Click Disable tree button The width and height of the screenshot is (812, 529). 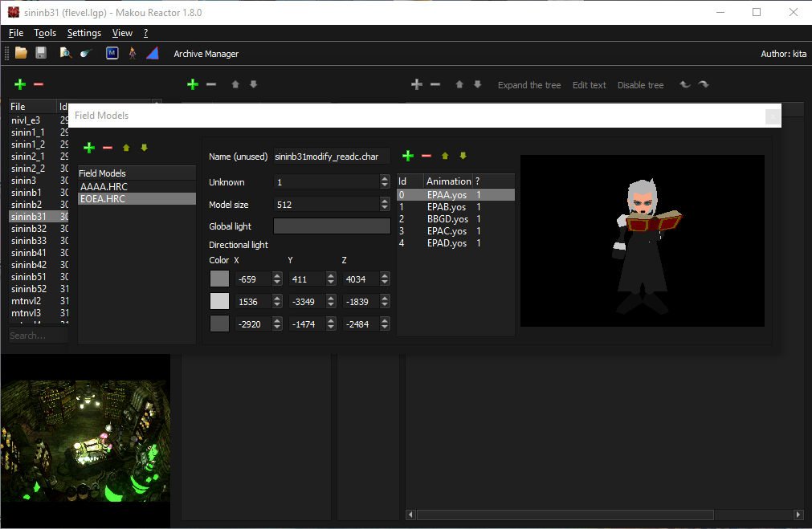point(641,85)
